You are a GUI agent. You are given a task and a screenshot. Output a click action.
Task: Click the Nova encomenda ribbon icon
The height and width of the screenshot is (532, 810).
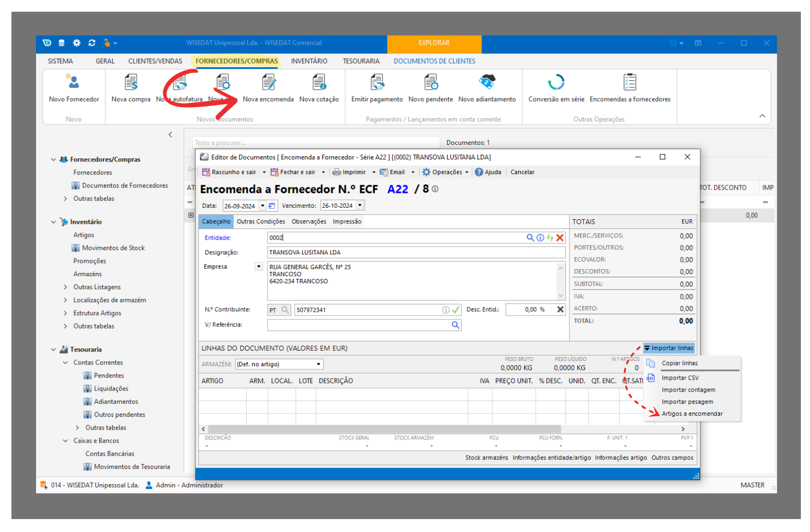point(268,82)
